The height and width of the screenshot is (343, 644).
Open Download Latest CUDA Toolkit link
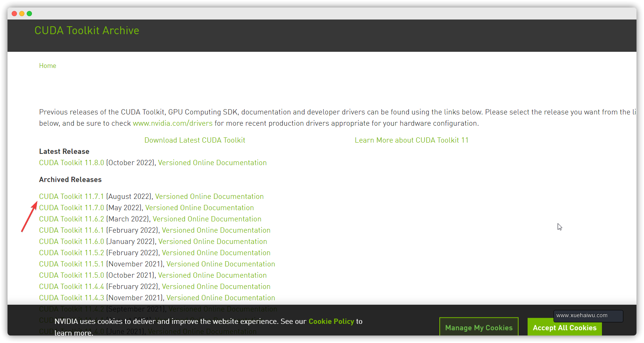(x=195, y=140)
